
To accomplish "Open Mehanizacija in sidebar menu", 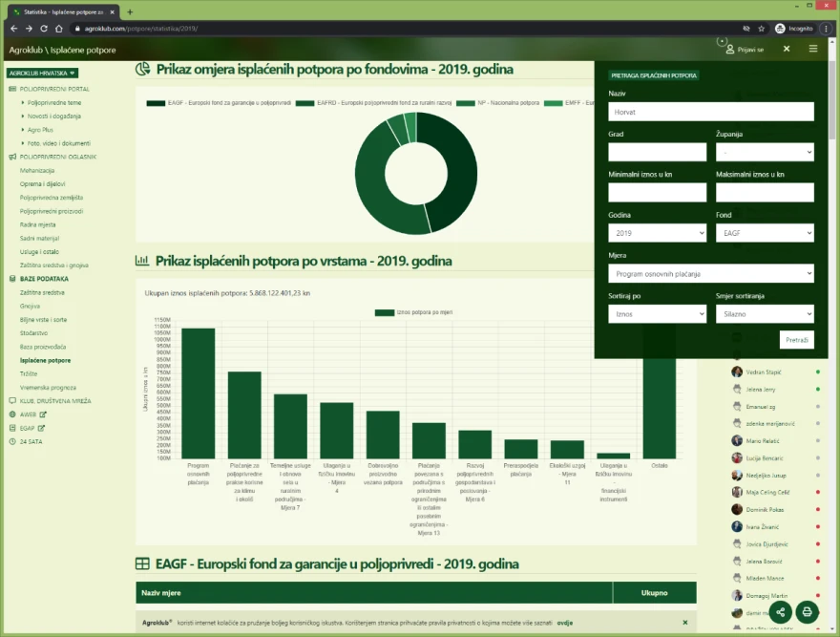I will pyautogui.click(x=37, y=171).
